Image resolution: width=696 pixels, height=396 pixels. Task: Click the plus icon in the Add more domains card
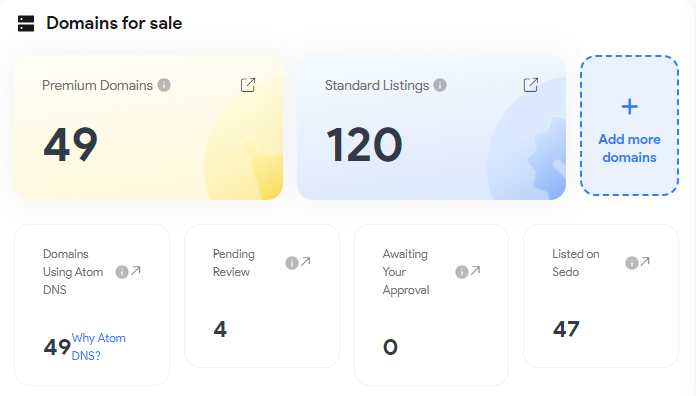(x=629, y=107)
